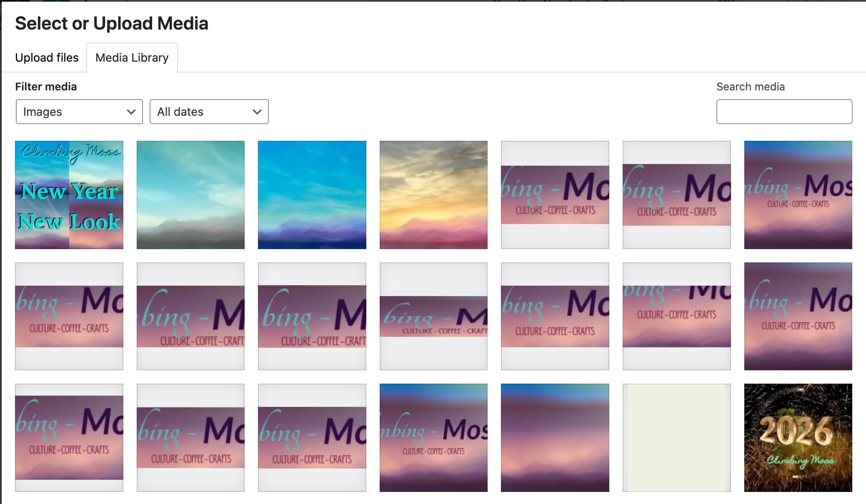This screenshot has height=504, width=866.
Task: Select the 2026 fireworks Climbing Moss image
Action: (798, 438)
